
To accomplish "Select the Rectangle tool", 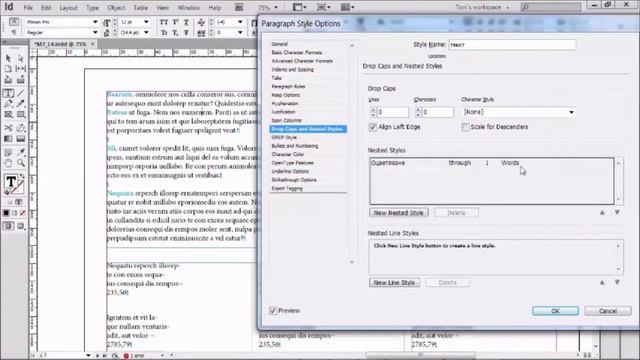I will pos(21,115).
